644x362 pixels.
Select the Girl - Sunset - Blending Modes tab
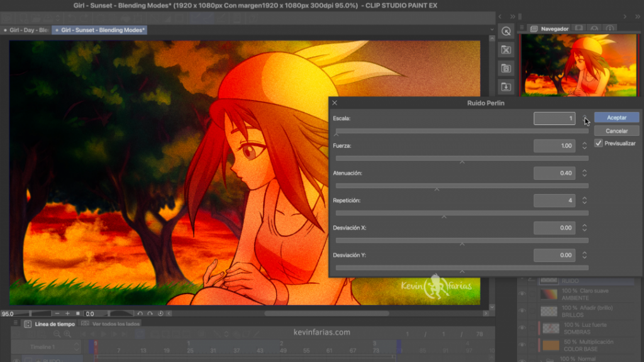click(99, 30)
